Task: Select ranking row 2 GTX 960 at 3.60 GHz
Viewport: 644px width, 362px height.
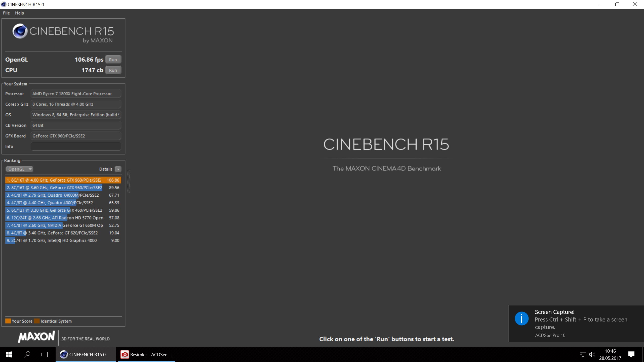Action: [x=63, y=188]
